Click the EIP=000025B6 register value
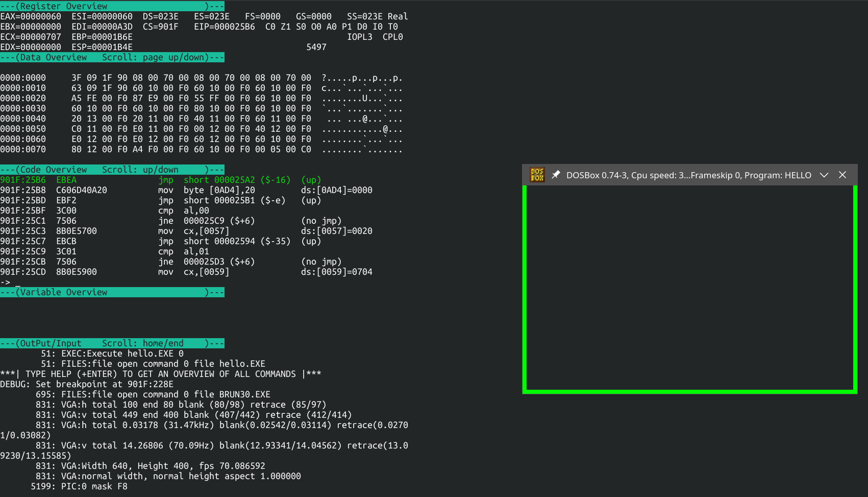868x497 pixels. click(x=225, y=27)
